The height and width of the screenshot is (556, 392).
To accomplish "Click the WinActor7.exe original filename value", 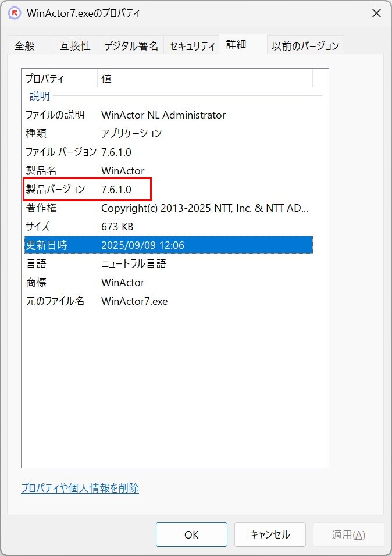I will coord(134,301).
